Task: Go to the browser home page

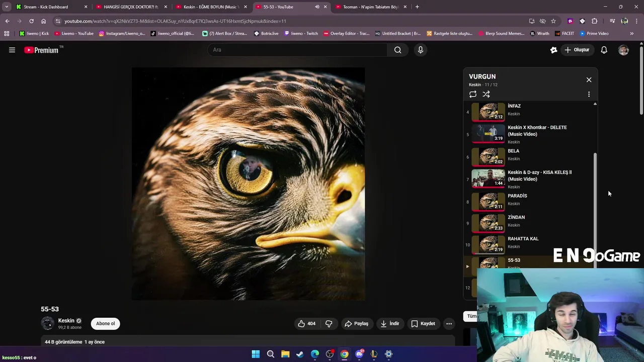Action: click(43, 21)
